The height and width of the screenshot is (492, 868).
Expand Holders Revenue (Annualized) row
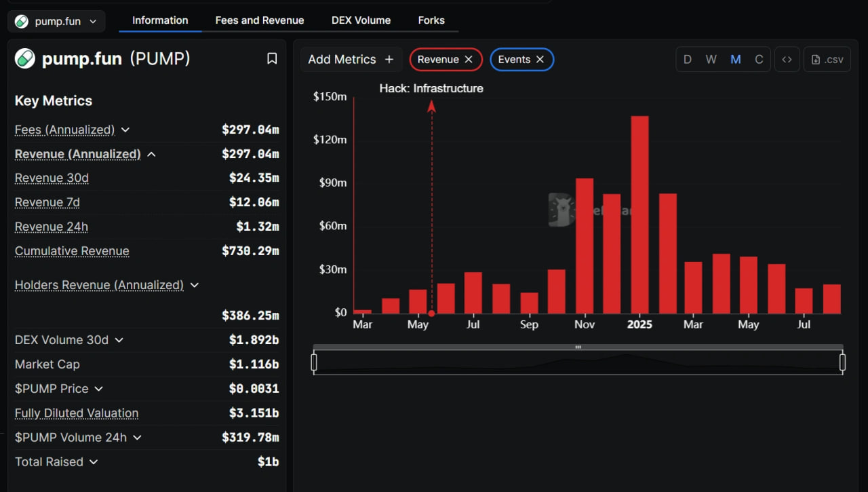(195, 285)
